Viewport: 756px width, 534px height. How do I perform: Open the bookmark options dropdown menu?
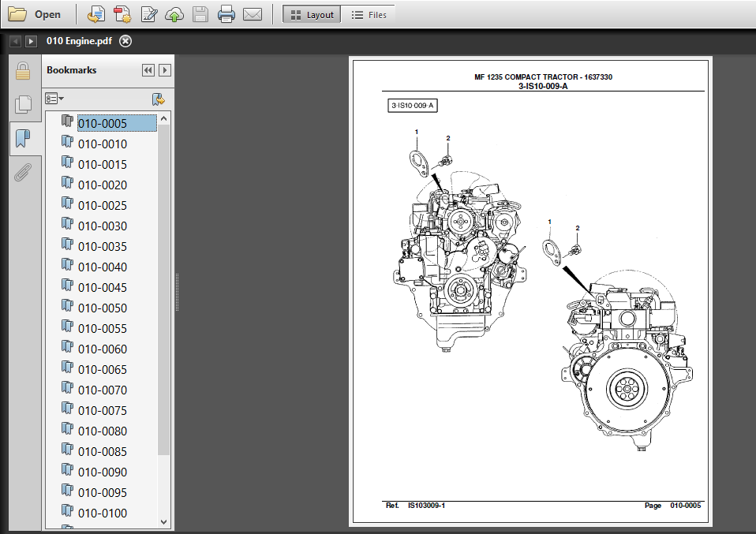coord(54,99)
